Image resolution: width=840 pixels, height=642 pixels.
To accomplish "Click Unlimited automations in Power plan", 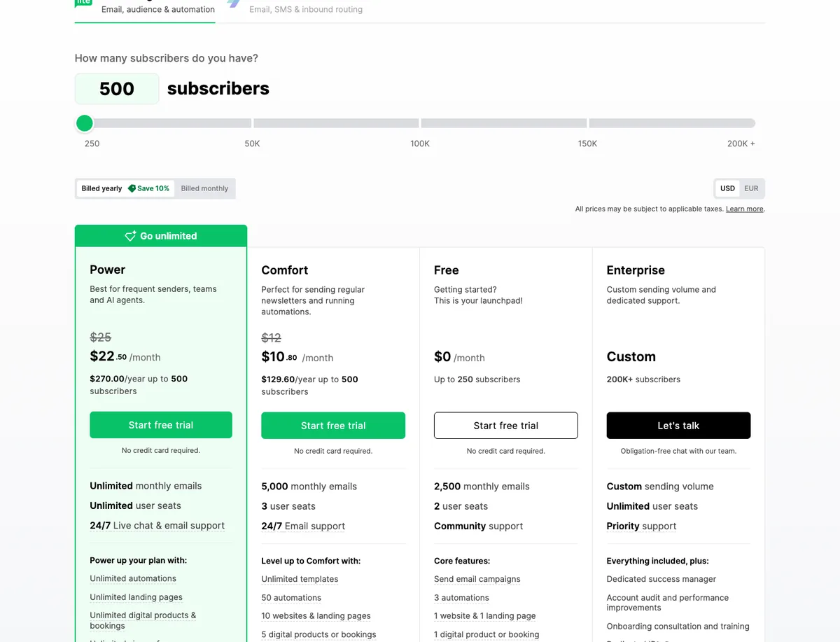I will (133, 579).
